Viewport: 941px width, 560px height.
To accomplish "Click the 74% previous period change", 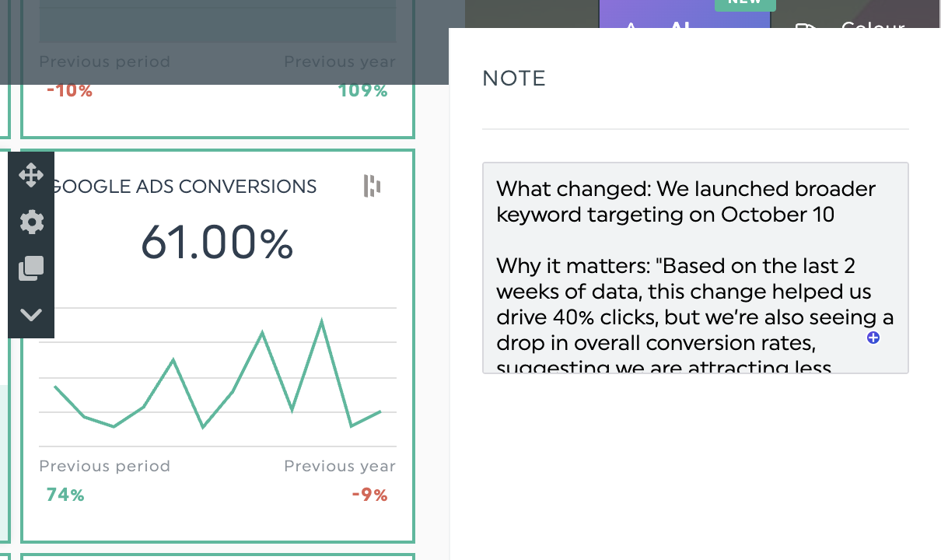I will (x=65, y=495).
